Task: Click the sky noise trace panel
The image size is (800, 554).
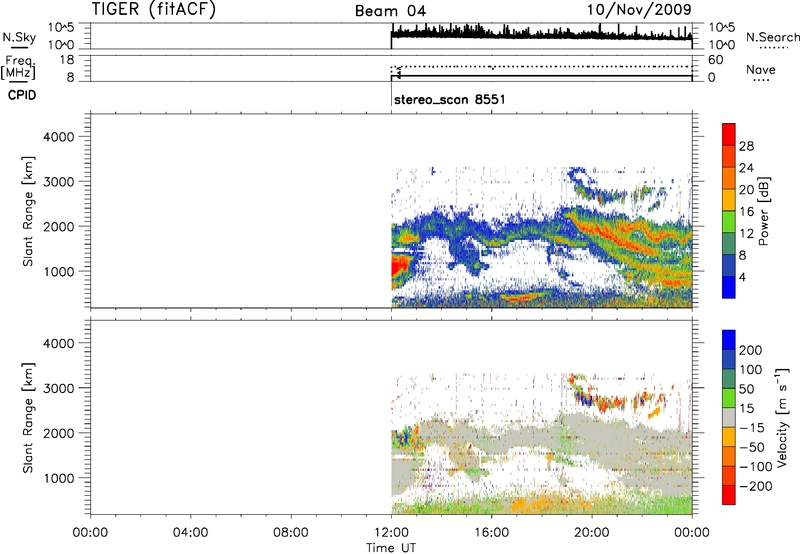Action: point(391,36)
